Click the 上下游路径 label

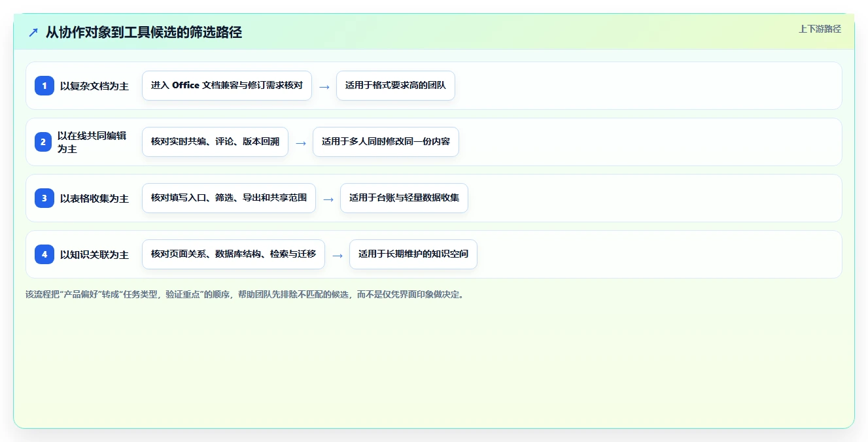[820, 29]
